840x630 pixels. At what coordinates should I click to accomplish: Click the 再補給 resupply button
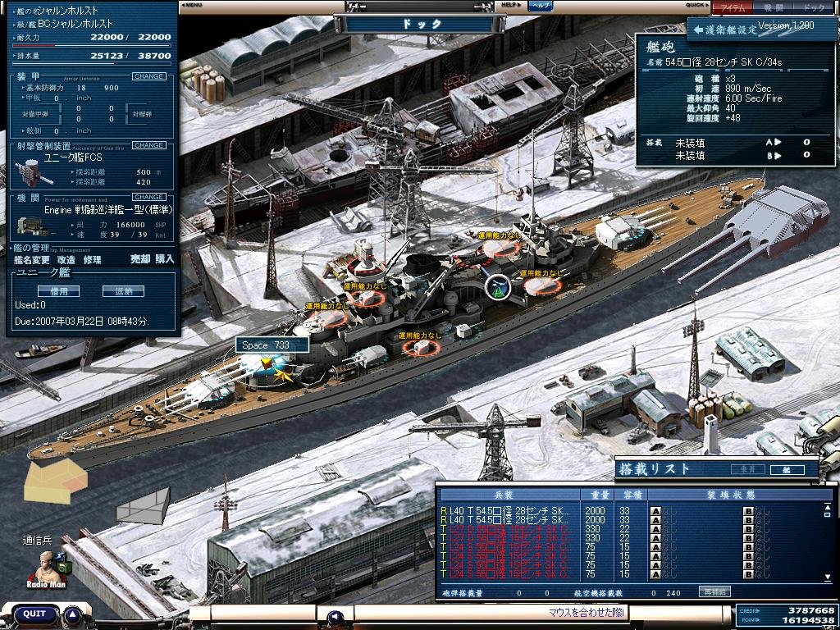[x=714, y=591]
